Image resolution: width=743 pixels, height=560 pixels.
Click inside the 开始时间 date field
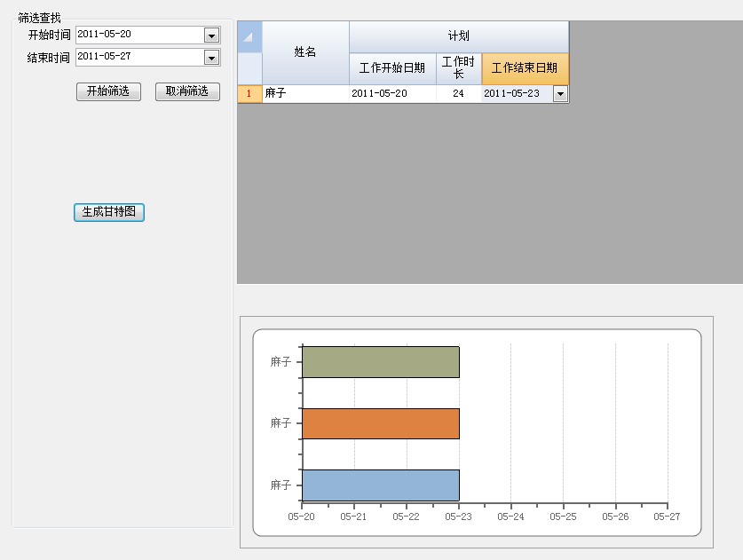click(x=138, y=35)
